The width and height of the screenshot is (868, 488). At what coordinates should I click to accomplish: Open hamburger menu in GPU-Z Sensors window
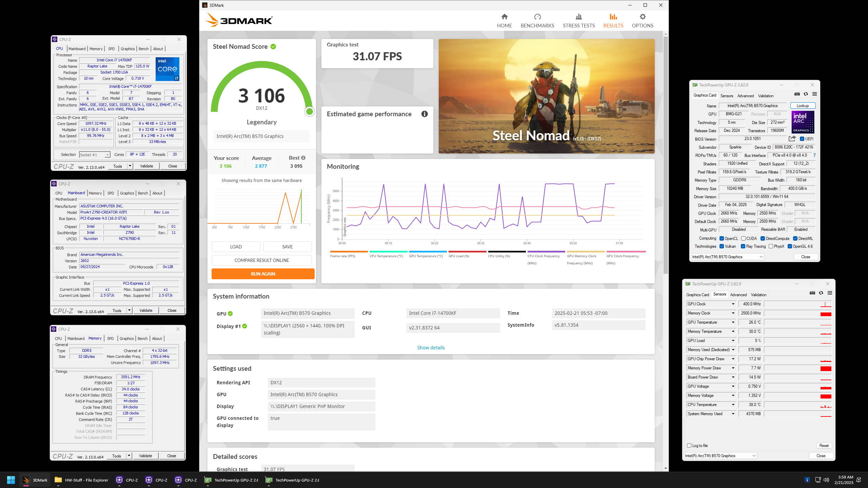[830, 293]
